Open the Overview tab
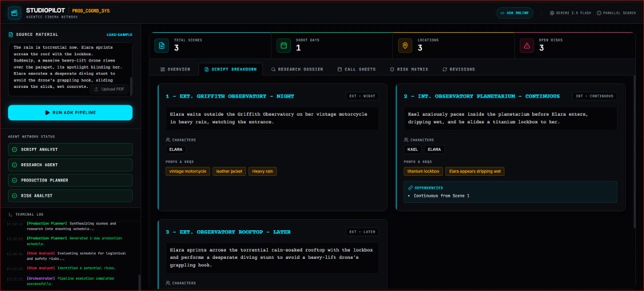 click(175, 70)
